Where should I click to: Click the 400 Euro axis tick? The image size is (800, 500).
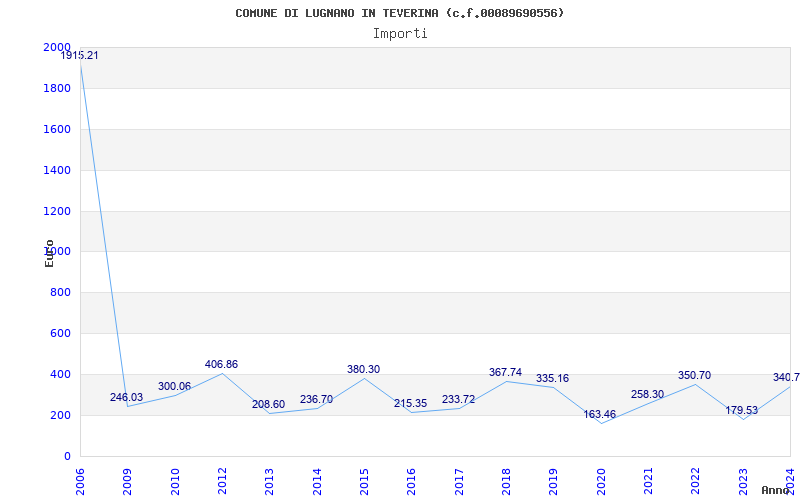click(60, 374)
